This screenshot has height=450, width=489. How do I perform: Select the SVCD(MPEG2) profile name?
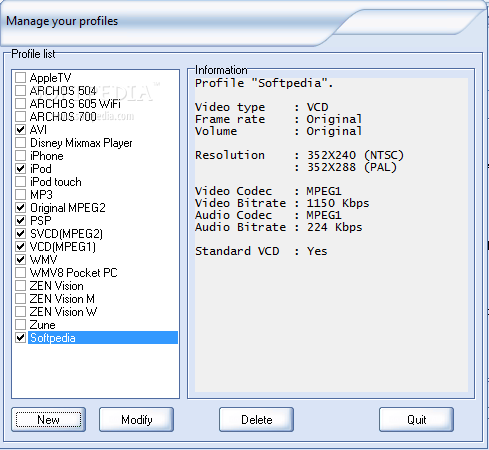66,234
